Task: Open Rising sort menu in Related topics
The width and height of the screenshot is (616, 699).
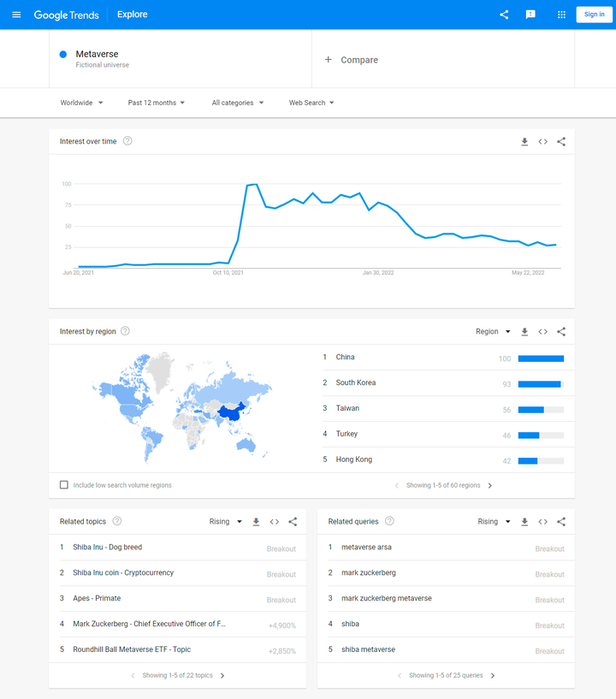Action: (x=226, y=522)
